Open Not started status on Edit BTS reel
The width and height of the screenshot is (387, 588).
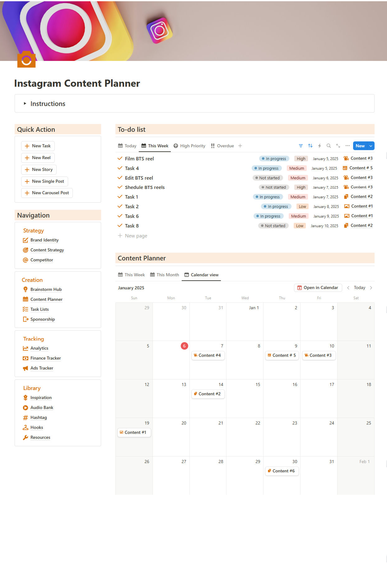click(x=268, y=178)
